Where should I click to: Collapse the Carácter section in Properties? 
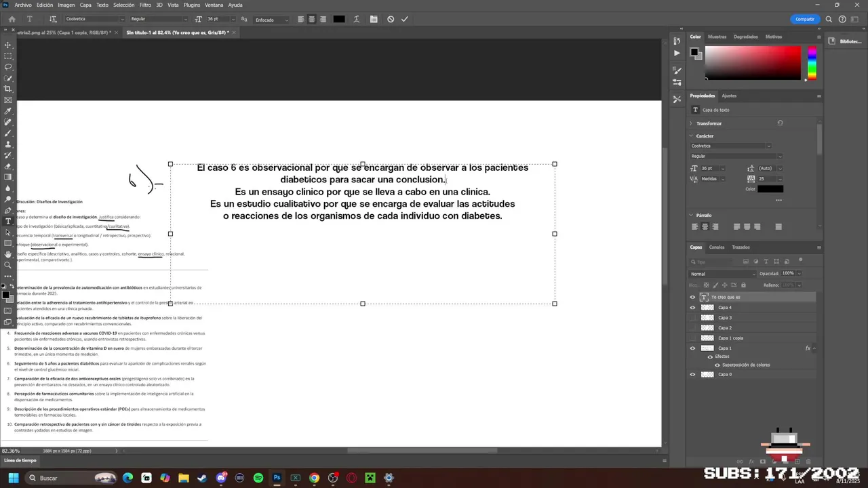pos(690,136)
